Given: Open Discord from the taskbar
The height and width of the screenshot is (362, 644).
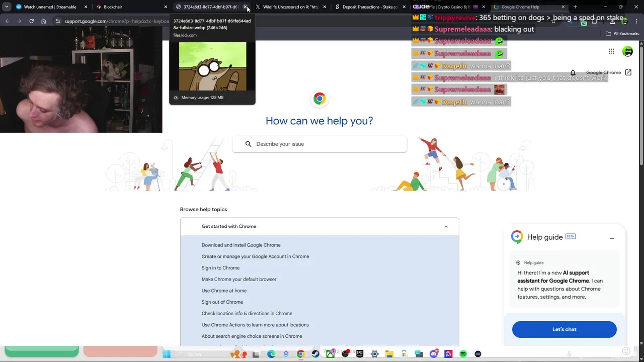Looking at the screenshot, I should 434,354.
